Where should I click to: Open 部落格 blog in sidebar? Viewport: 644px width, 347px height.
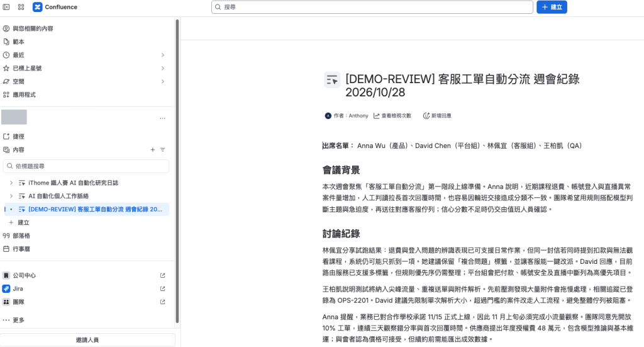coord(21,236)
